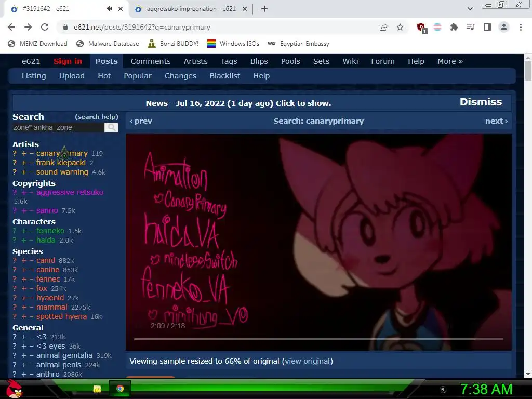Open the Popular subnav link
Screen dimensions: 532x399
click(x=137, y=76)
